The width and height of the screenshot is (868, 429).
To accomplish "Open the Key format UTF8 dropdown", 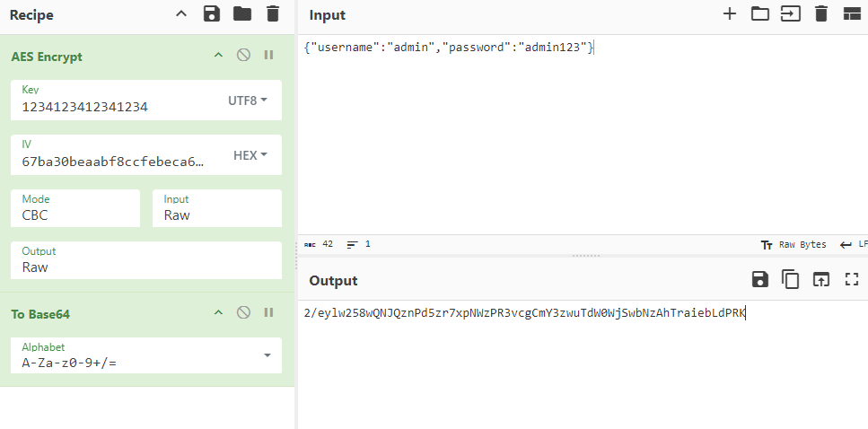I will 248,101.
